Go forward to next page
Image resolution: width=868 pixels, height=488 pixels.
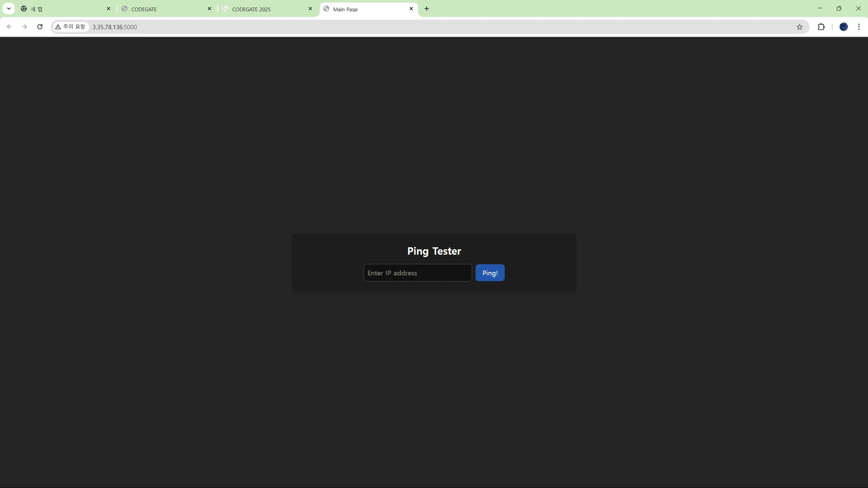click(x=25, y=27)
